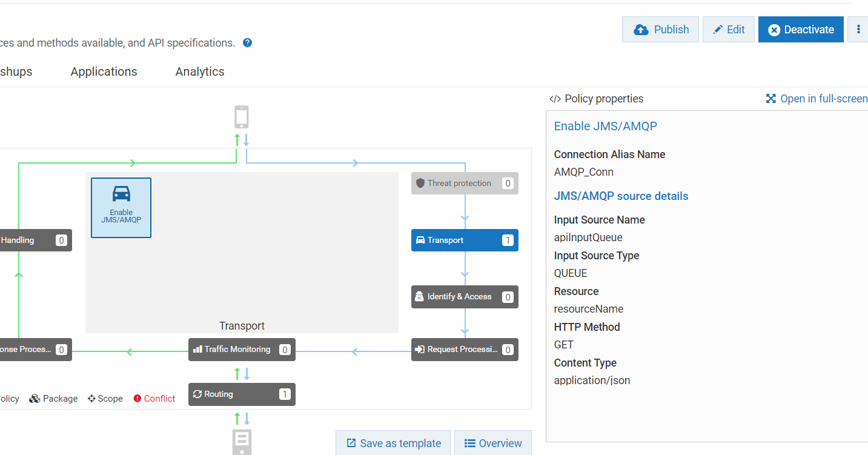Image resolution: width=868 pixels, height=455 pixels.
Task: Open policy properties in full-screen
Action: point(817,99)
